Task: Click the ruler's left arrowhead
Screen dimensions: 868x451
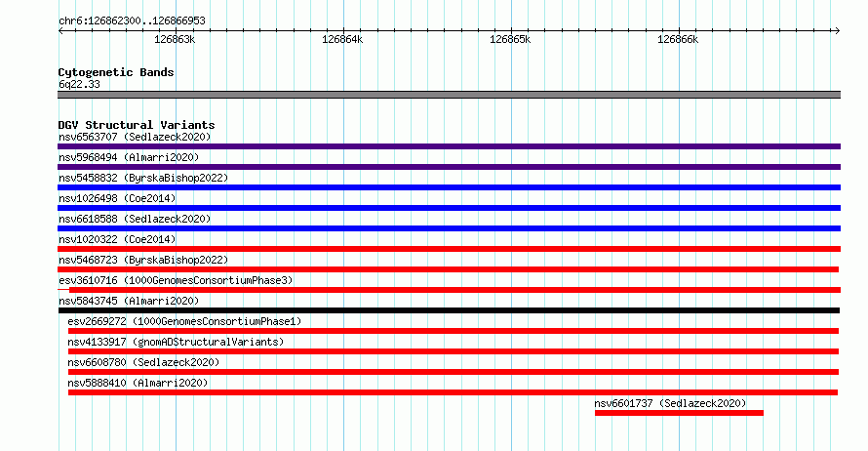Action: tap(60, 31)
